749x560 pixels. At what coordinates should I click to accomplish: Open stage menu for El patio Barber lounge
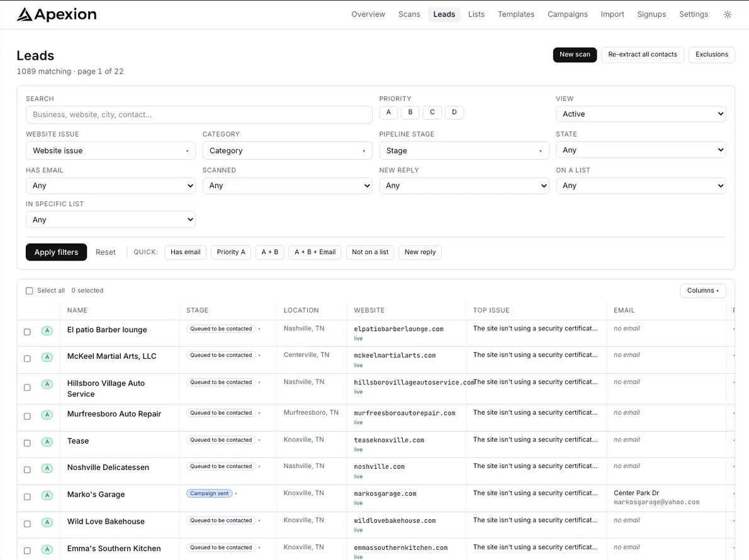pyautogui.click(x=259, y=329)
